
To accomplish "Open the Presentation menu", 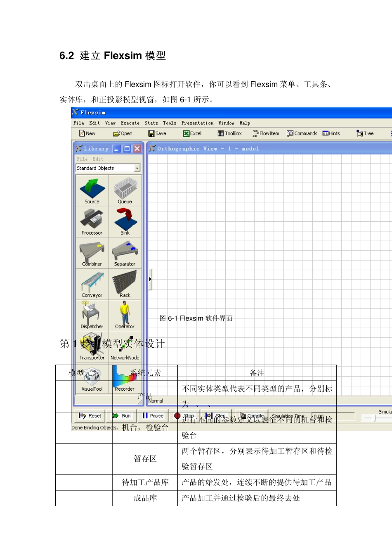I will click(197, 123).
